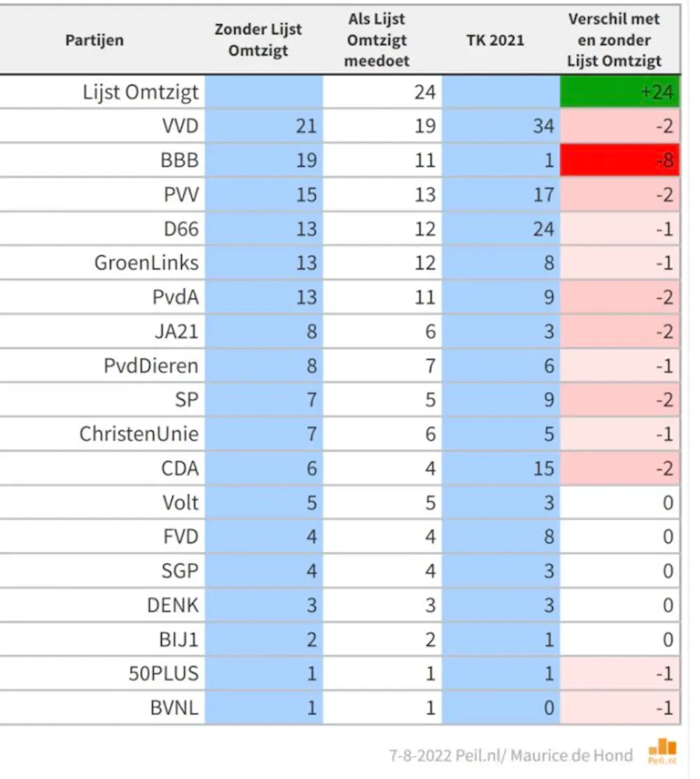Click the Verschil met en zonder header
The height and width of the screenshot is (779, 700).
[x=614, y=40]
